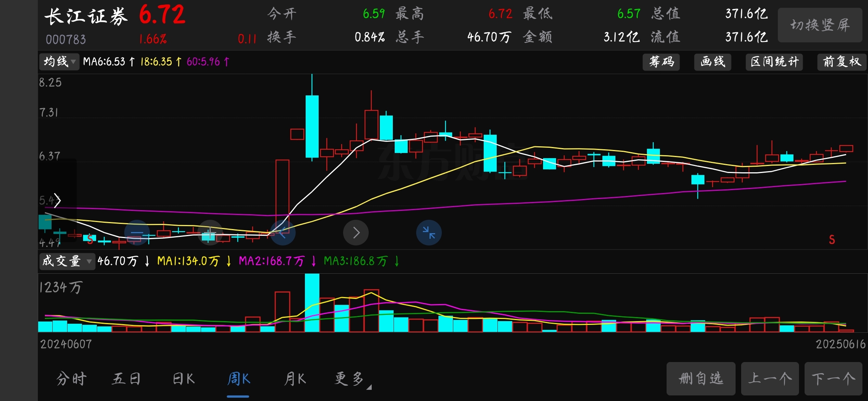Tap the MA6:6.53 moving average label

108,62
